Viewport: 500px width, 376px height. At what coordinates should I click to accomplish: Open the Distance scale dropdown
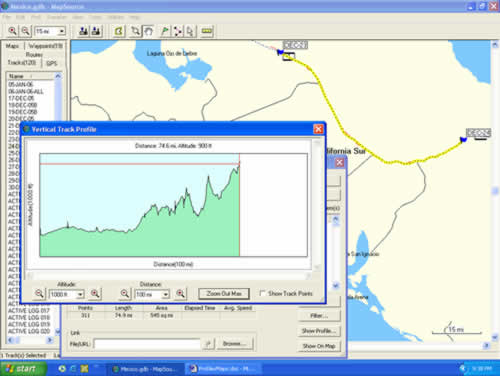[x=165, y=294]
